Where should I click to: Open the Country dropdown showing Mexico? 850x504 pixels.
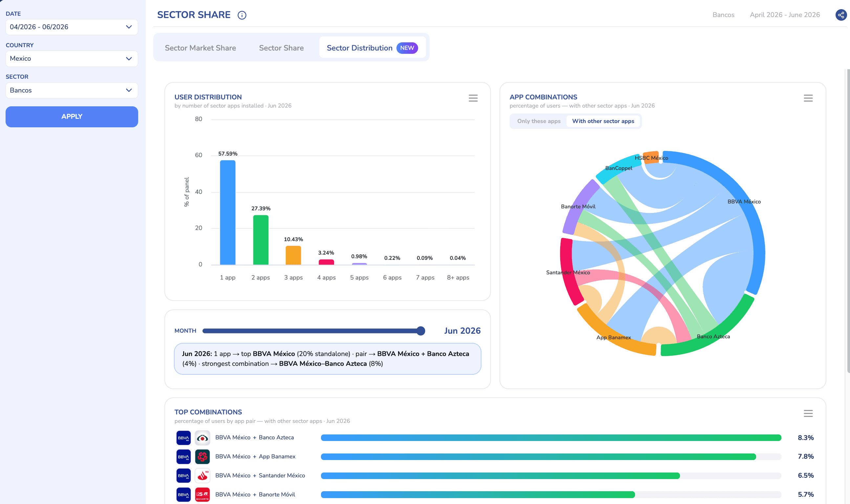click(x=72, y=58)
